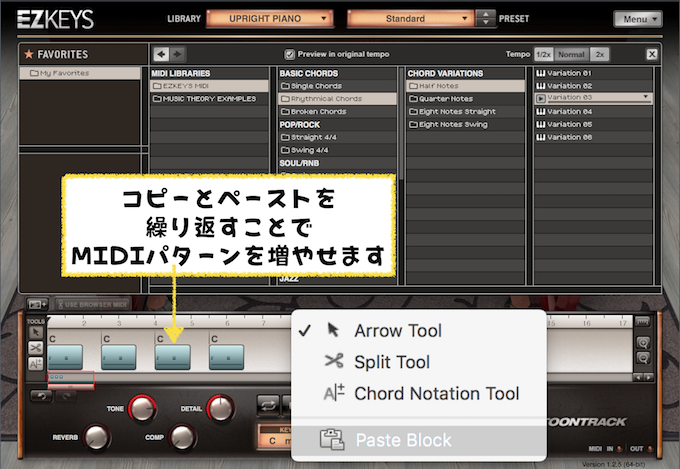Open the My Favorites folder
This screenshot has width=680, height=469.
tap(80, 73)
